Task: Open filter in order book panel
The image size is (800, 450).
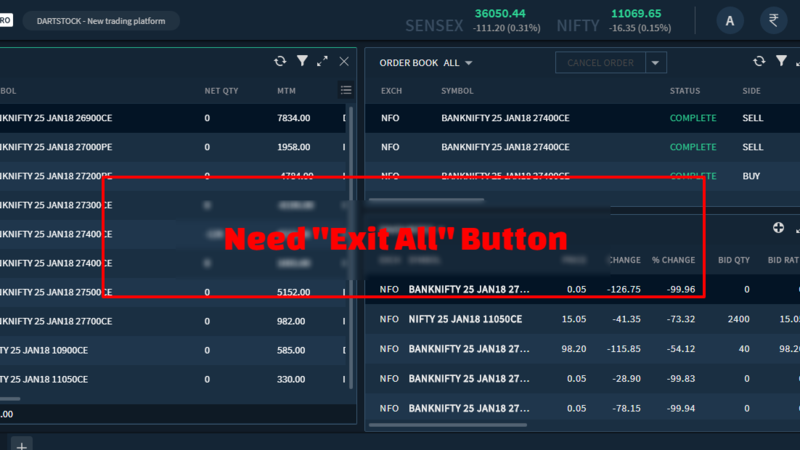Action: tap(781, 61)
